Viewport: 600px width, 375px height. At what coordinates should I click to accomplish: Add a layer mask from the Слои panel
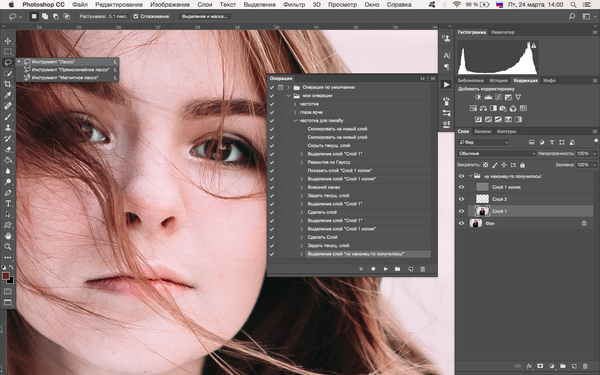(540, 366)
